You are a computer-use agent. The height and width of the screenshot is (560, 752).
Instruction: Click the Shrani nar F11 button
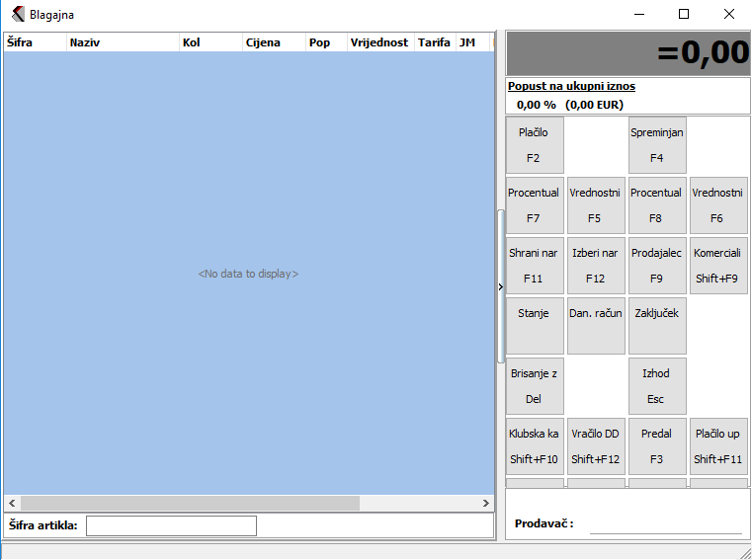point(535,266)
